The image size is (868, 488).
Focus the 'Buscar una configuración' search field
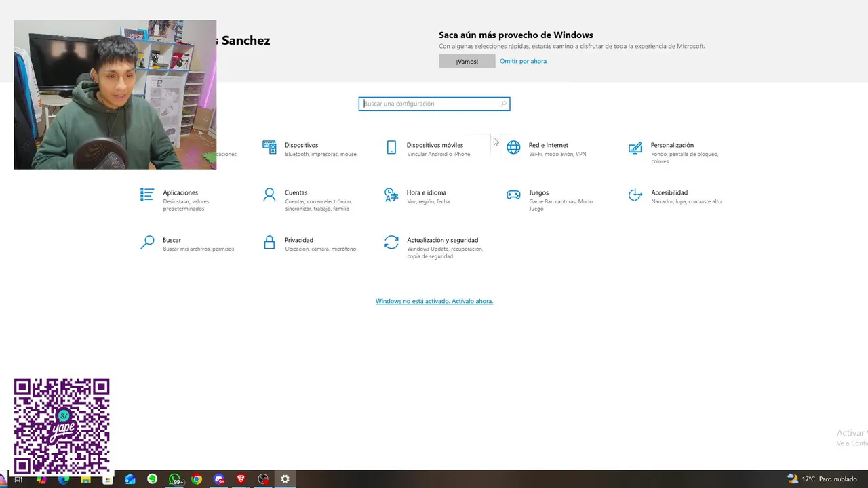pyautogui.click(x=434, y=104)
